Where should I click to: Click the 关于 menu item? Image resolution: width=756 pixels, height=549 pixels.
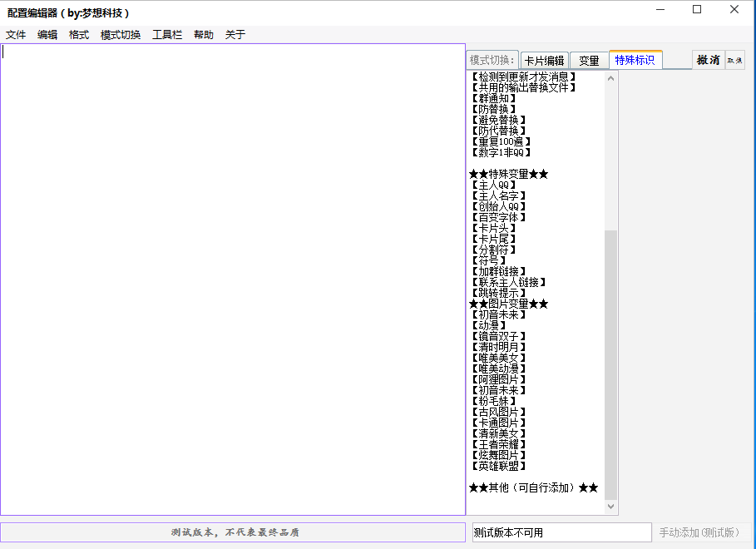tap(235, 34)
